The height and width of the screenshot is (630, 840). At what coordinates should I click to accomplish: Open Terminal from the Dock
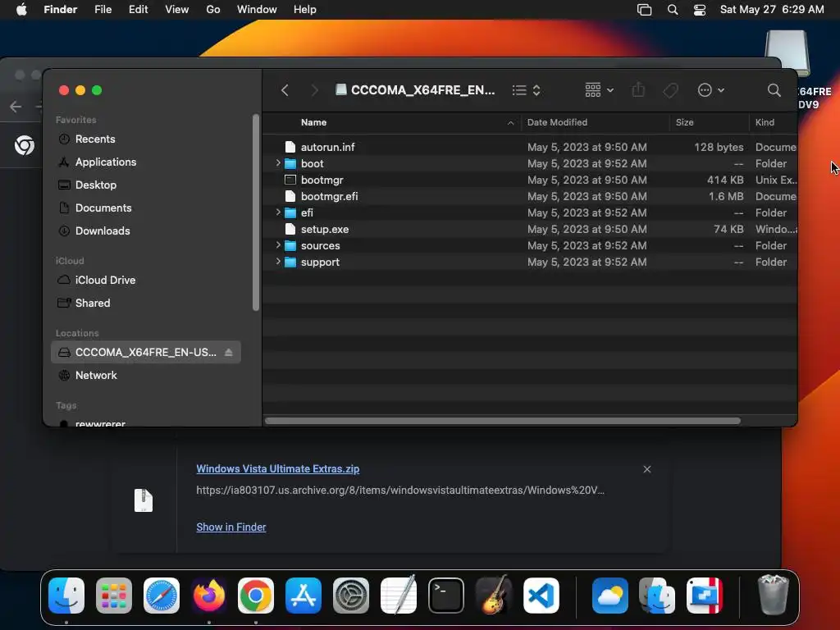tap(445, 596)
